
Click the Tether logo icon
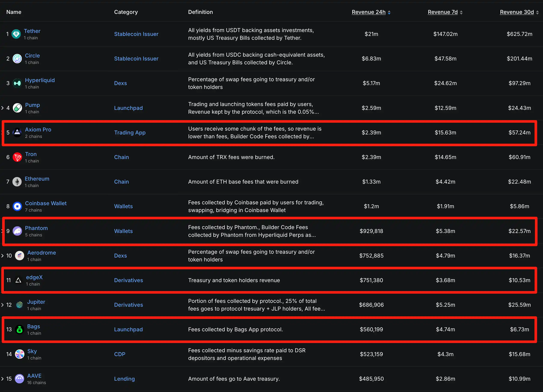pos(16,34)
